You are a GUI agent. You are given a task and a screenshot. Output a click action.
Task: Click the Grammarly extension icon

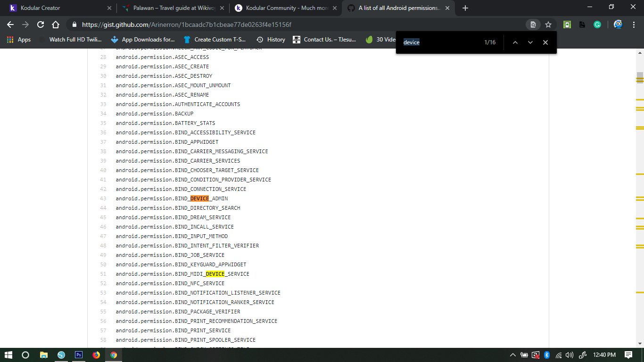point(597,25)
